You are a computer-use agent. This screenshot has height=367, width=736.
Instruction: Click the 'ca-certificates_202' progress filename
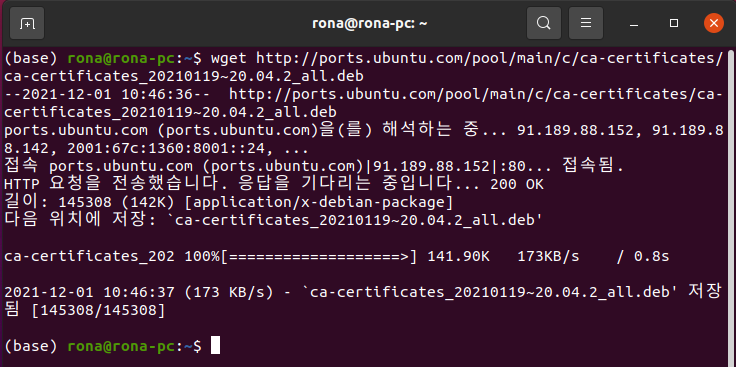point(90,257)
